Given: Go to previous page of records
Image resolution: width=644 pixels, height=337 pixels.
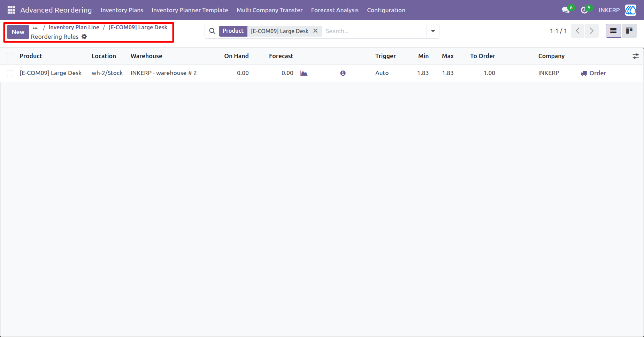Looking at the screenshot, I should click(578, 31).
